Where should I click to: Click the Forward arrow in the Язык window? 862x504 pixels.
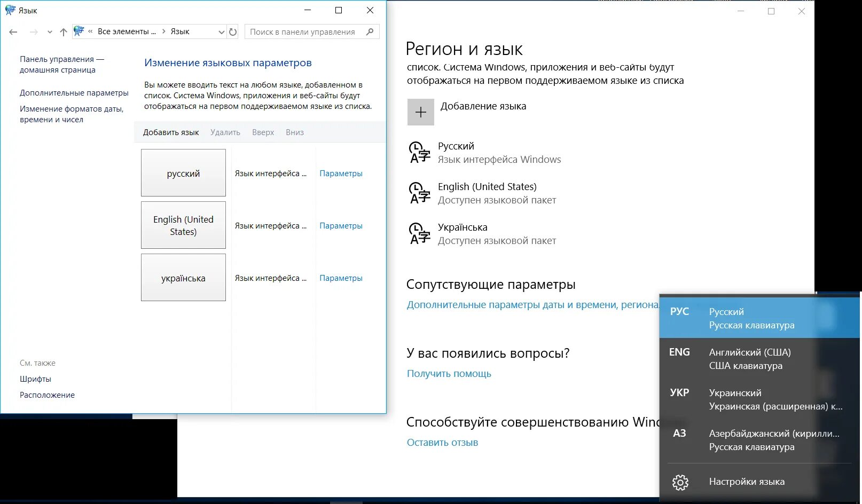(x=34, y=32)
